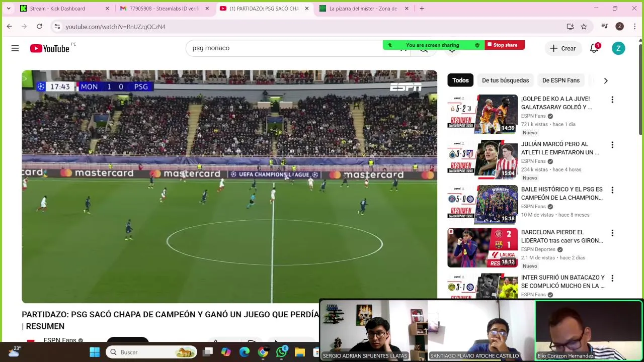The image size is (644, 362).
Task: Switch to the Stream - Kick Dashboard tab
Action: coord(63,9)
